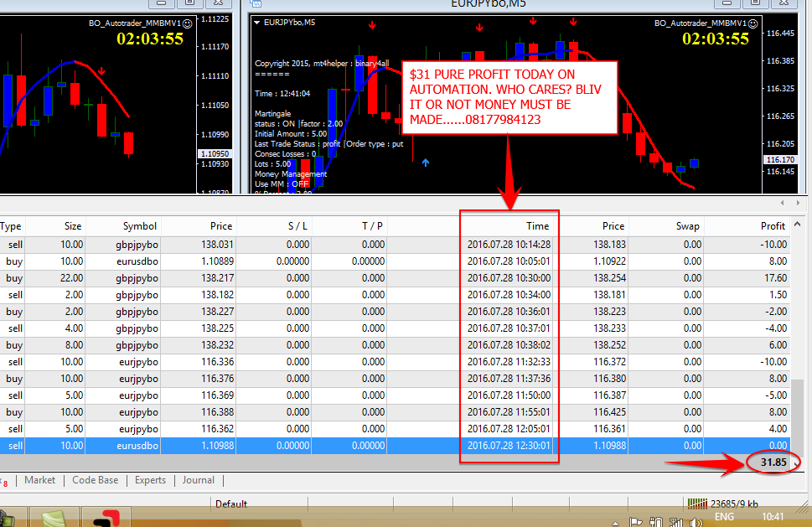The height and width of the screenshot is (527, 812).
Task: Select the trade at 2016.07.28 10:05:01
Action: click(394, 261)
